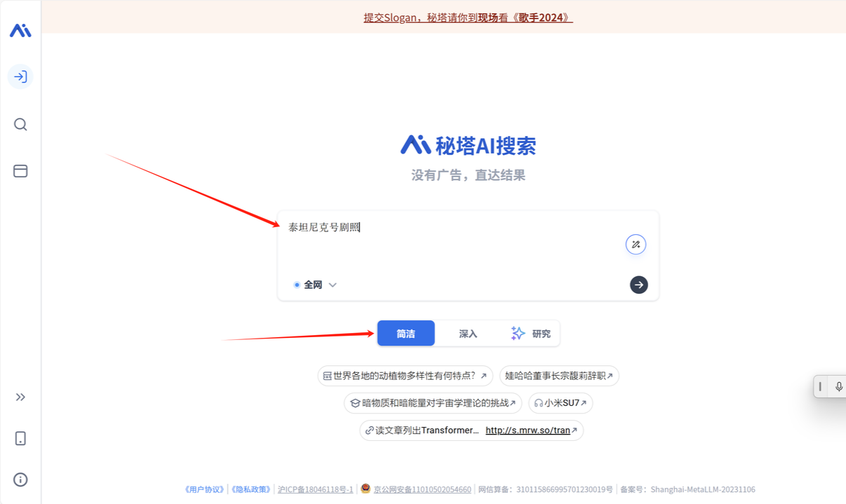Open the mobile phone icon in the sidebar
846x504 pixels.
tap(20, 439)
